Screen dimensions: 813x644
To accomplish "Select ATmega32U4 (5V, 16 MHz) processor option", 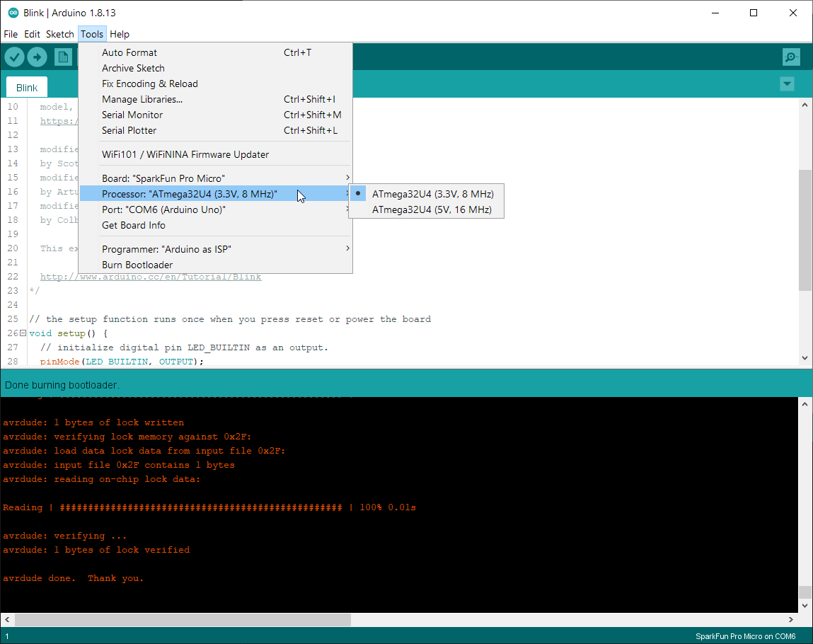I will [x=426, y=209].
